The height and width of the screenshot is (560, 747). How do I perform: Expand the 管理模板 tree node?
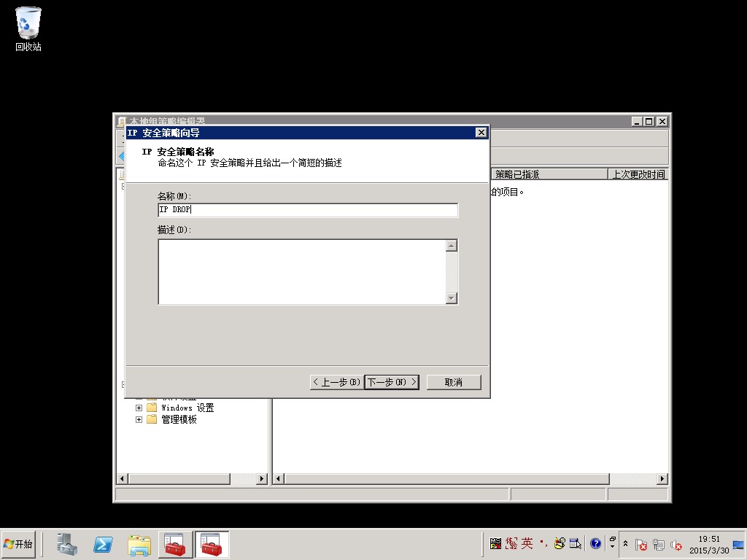(x=139, y=419)
